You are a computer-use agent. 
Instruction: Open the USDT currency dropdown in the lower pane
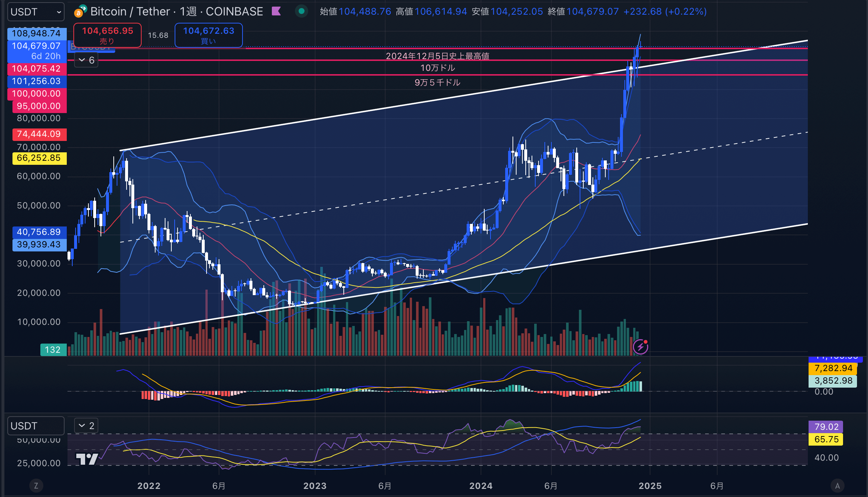pos(36,426)
